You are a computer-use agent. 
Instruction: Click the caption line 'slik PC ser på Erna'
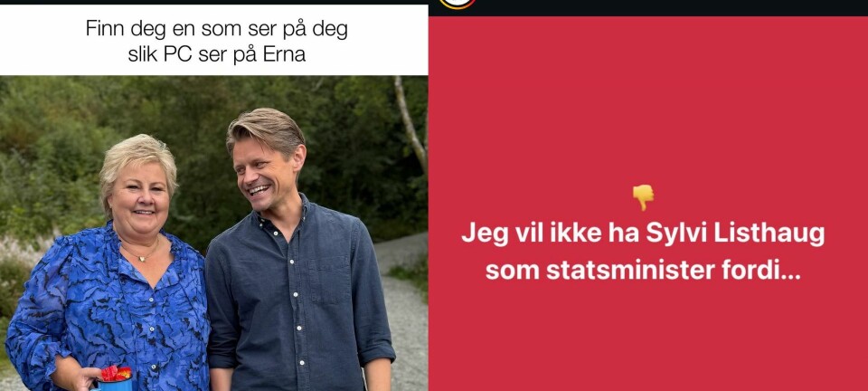click(x=216, y=54)
